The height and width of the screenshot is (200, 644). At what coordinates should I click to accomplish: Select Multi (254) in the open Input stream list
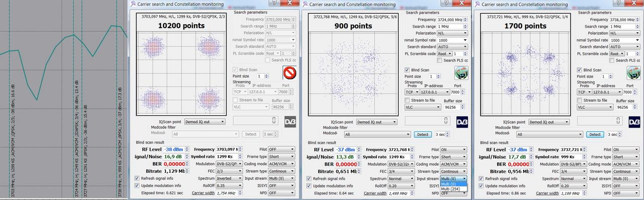point(454,189)
